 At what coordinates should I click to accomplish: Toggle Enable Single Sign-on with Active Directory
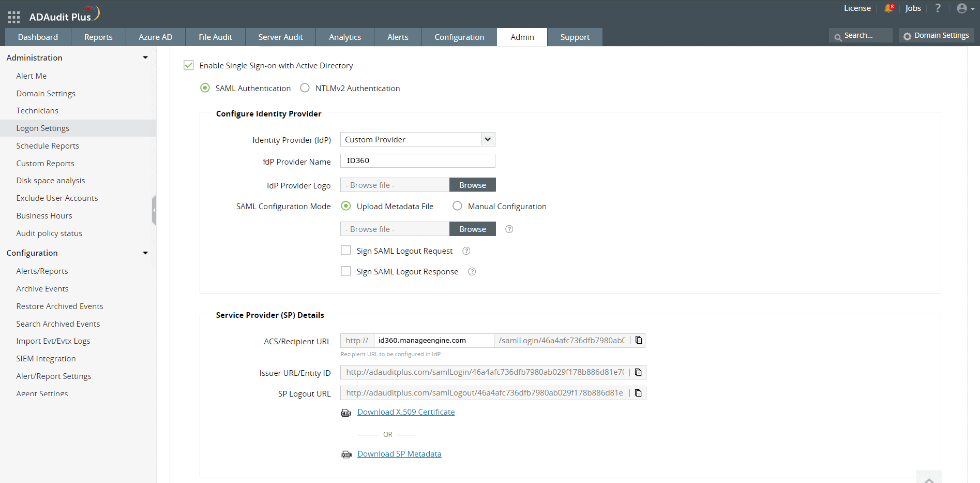(x=189, y=65)
